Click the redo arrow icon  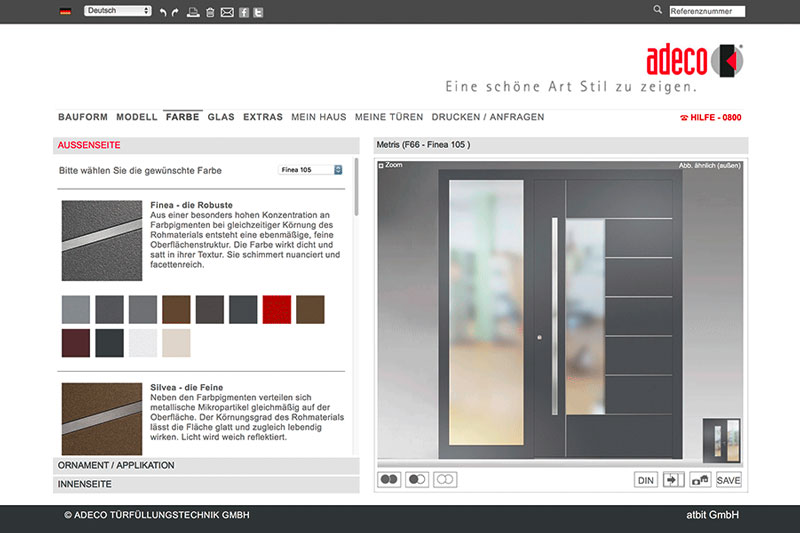point(176,12)
